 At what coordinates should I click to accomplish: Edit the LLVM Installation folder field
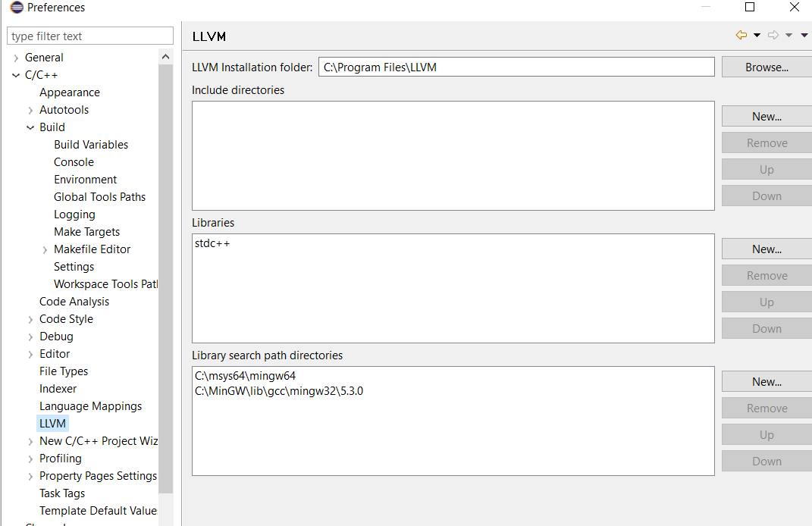pyautogui.click(x=516, y=67)
